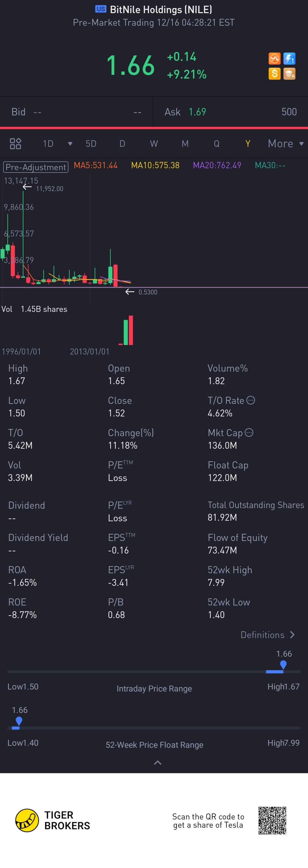Tap the tan stacked layers badge icon
The image size is (308, 868).
289,73
